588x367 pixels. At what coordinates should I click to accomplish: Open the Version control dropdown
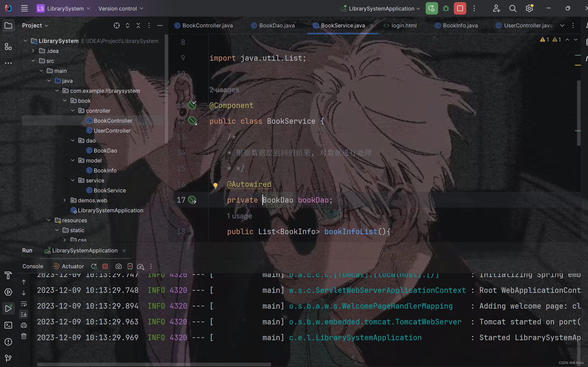tap(121, 8)
